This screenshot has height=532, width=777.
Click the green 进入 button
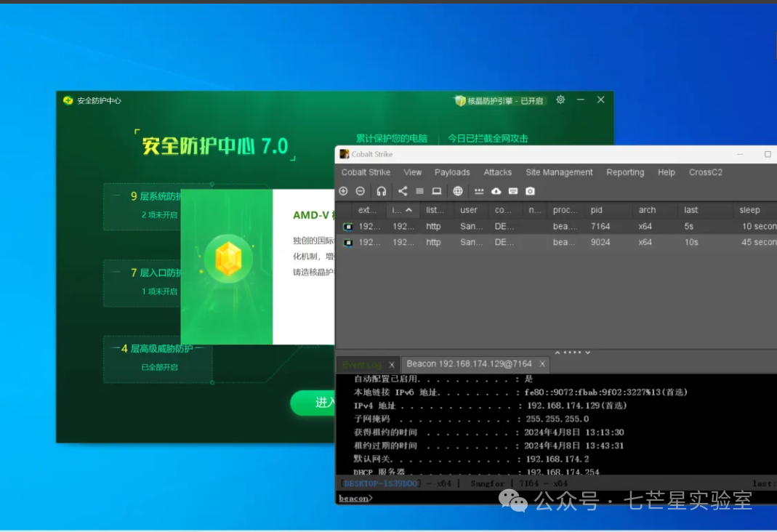coord(313,402)
